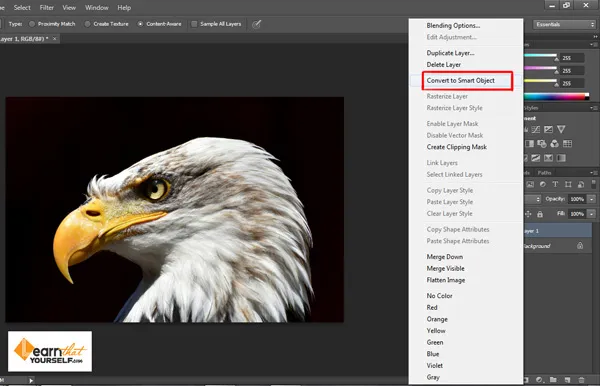Open the blend mode dropdown
The height and width of the screenshot is (386, 600).
point(532,199)
